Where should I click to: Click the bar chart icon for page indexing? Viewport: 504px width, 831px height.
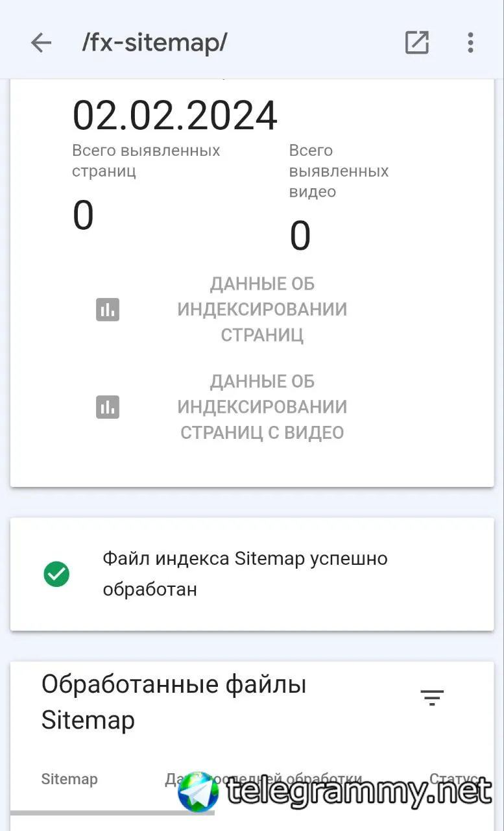pos(108,310)
